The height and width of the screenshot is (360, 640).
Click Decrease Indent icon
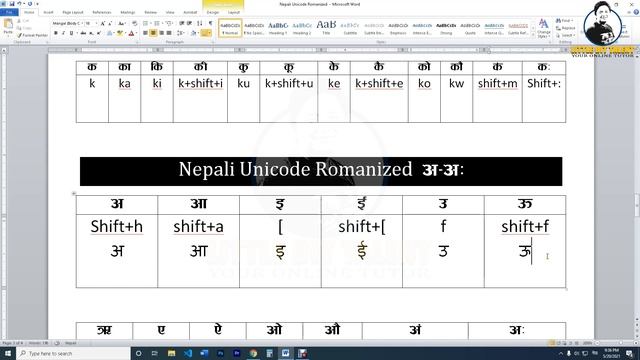pyautogui.click(x=182, y=23)
